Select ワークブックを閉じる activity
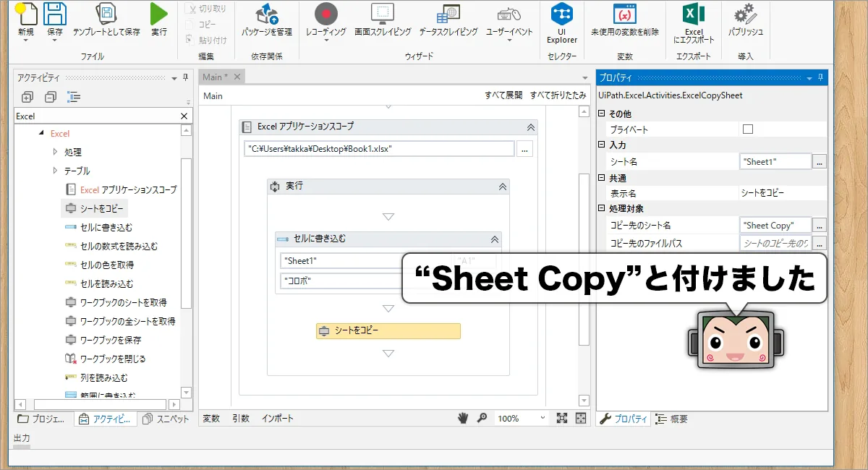 pos(104,359)
